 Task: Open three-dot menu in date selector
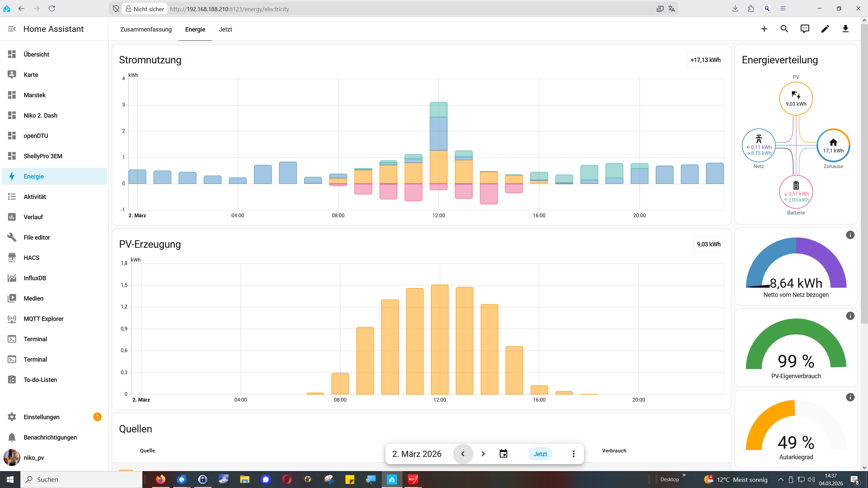(573, 453)
